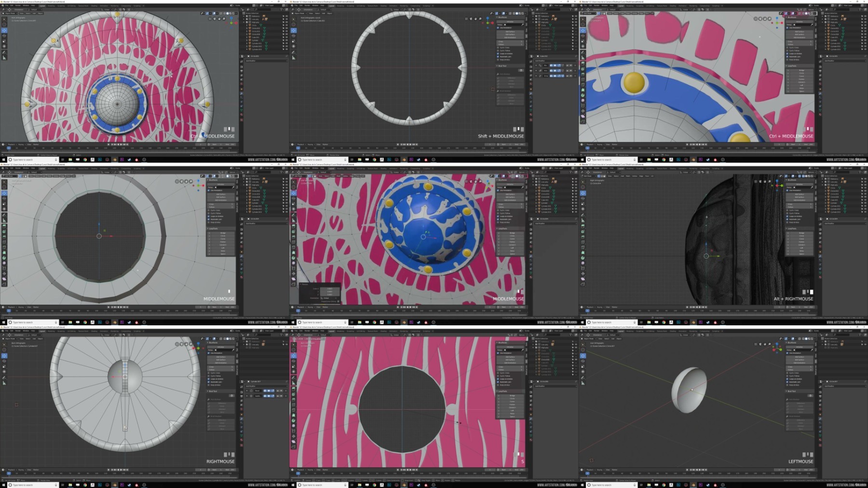The height and width of the screenshot is (488, 868).
Task: Pick the Measure tool in the LEFTMOUSE half-sphere window
Action: [x=583, y=383]
